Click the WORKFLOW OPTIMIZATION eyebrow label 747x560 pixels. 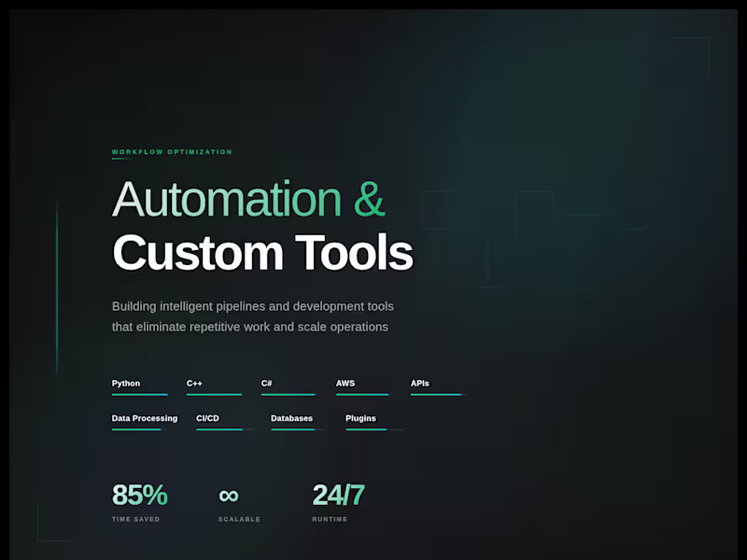(172, 151)
